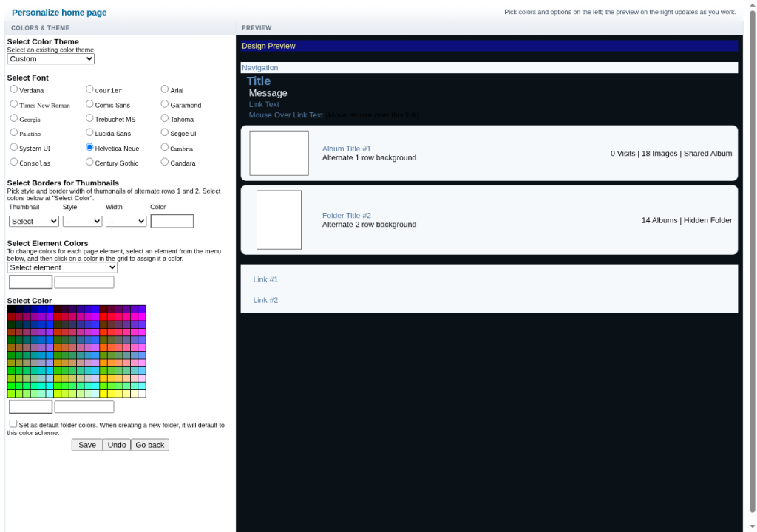Choose Trebuchet MS font option

coord(89,118)
